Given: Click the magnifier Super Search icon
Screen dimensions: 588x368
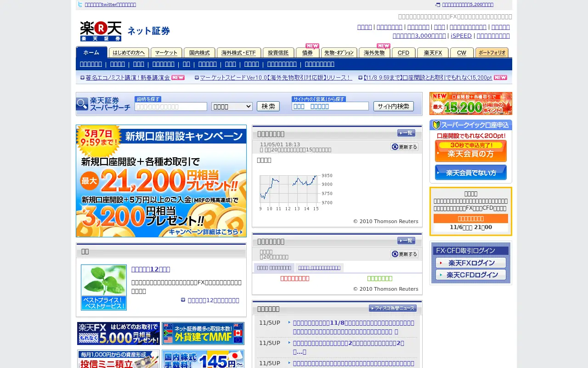Looking at the screenshot, I should pos(82,104).
